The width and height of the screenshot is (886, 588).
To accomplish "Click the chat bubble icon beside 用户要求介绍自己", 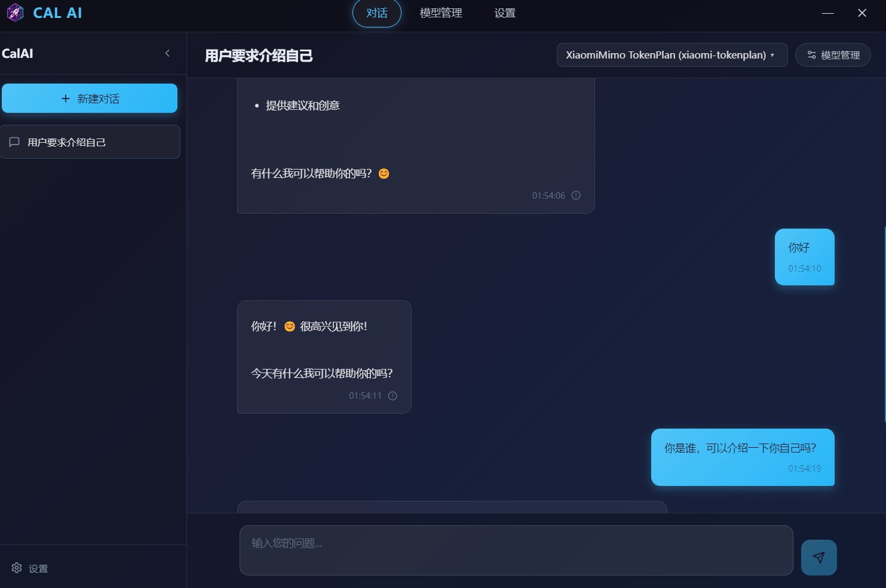I will coord(14,142).
